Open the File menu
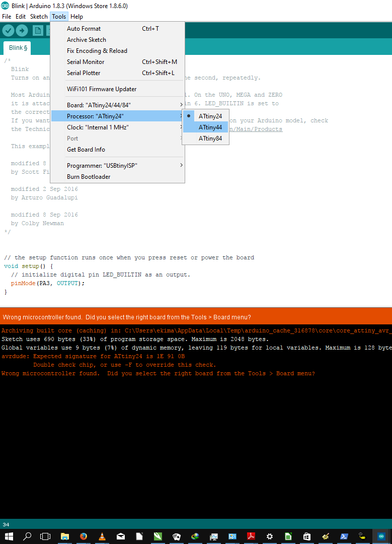 tap(7, 16)
